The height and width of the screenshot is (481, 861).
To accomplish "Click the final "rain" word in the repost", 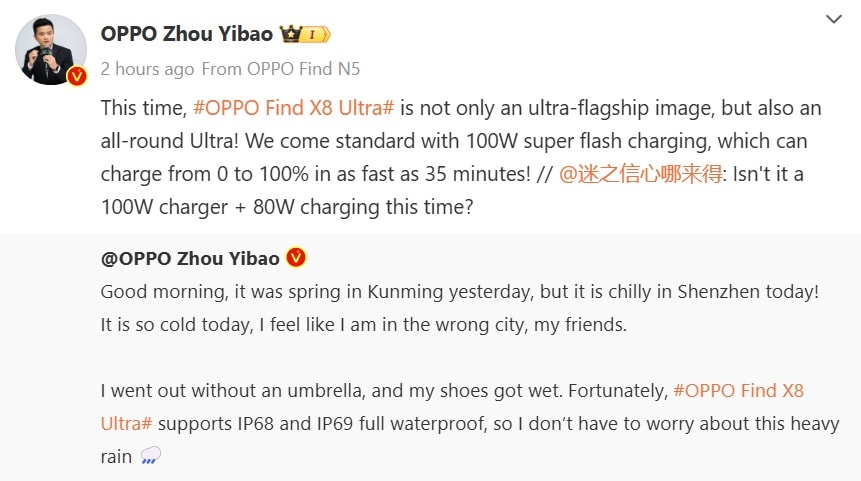I will 116,456.
